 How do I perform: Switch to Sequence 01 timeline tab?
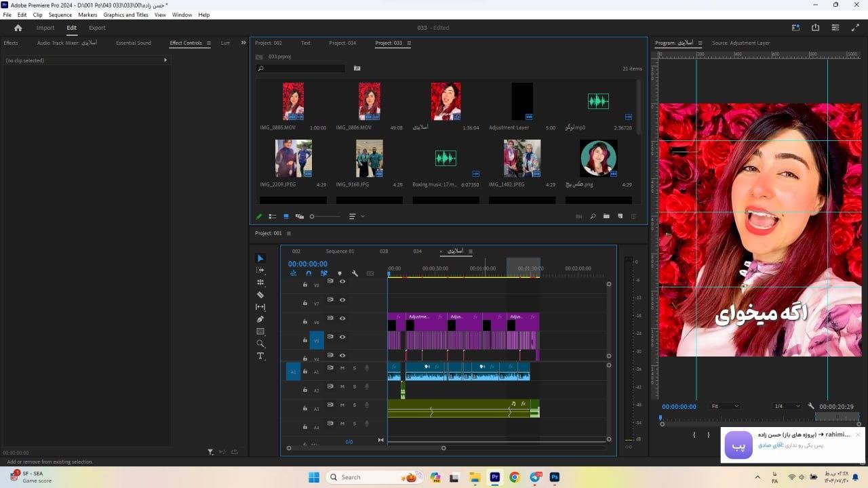[x=340, y=251]
